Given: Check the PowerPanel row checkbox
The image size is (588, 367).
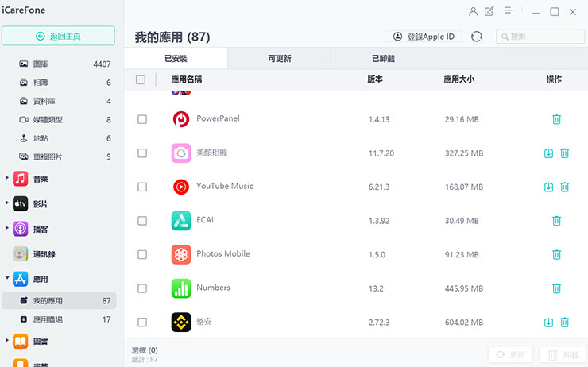Looking at the screenshot, I should 142,119.
